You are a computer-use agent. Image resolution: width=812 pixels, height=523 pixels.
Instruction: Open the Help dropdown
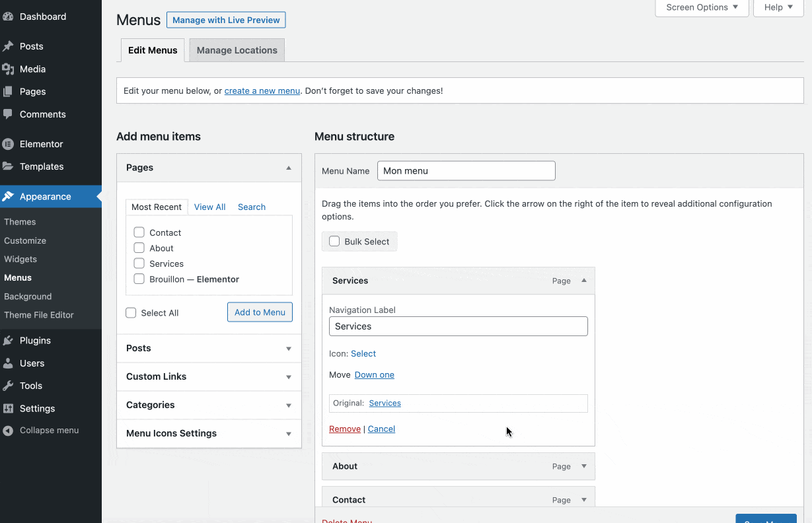[x=778, y=7]
